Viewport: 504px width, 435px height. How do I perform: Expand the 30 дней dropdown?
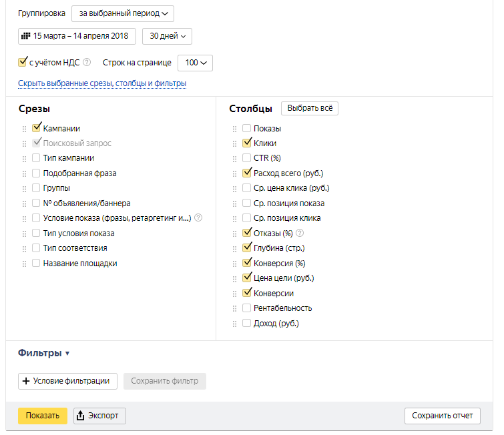pyautogui.click(x=167, y=36)
